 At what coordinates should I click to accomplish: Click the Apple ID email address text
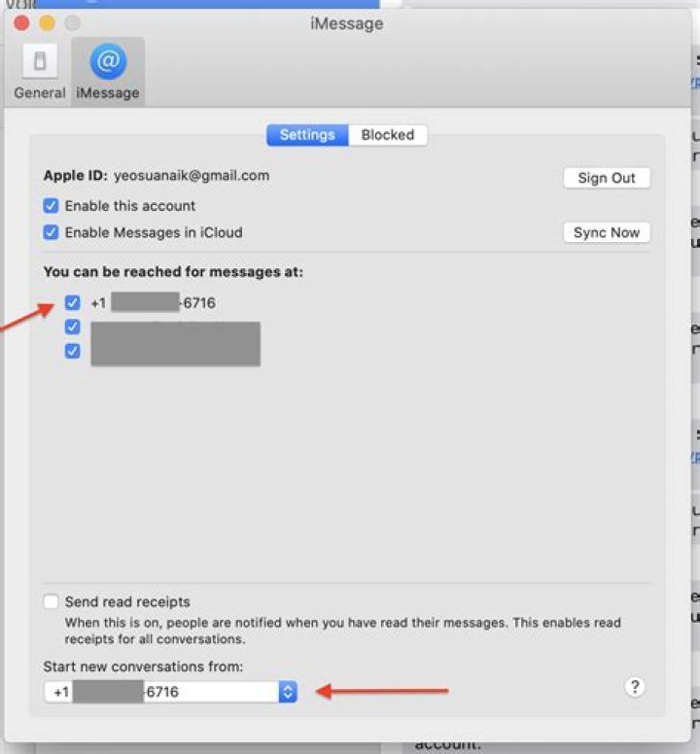192,176
